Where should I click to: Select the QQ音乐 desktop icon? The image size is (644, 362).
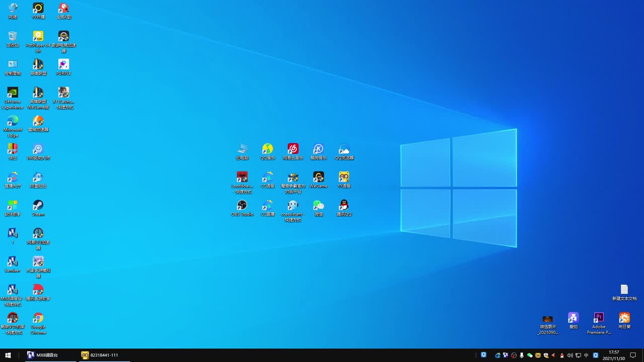tap(268, 152)
